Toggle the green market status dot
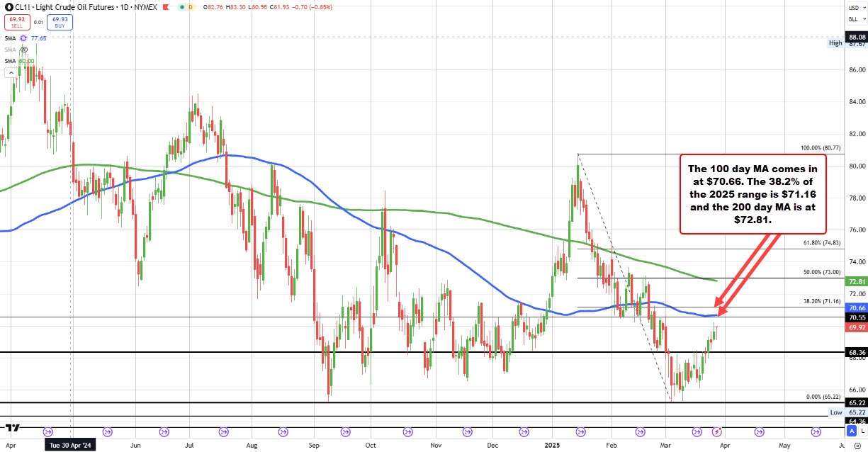 coord(182,6)
